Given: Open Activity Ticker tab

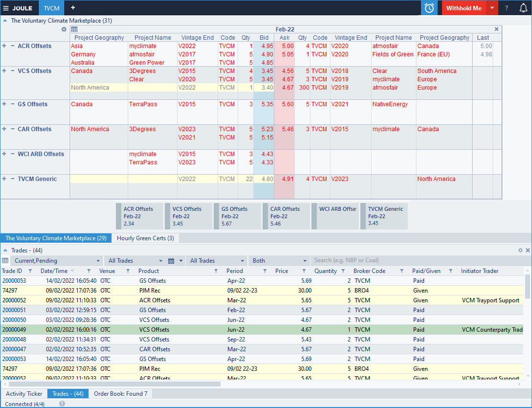Looking at the screenshot, I should point(24,393).
